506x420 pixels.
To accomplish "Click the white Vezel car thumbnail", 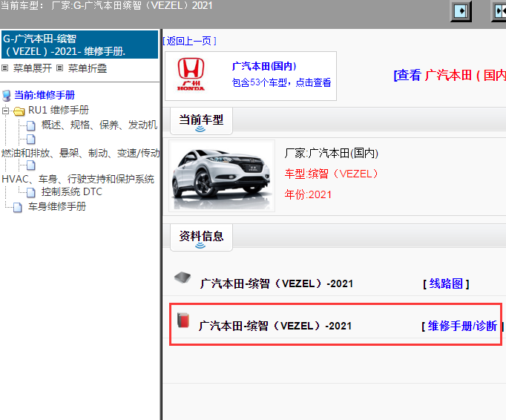I will [x=222, y=176].
